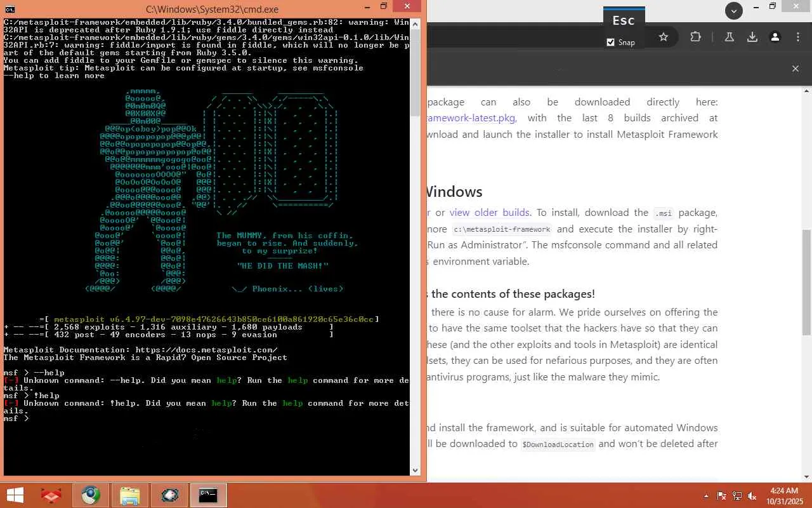Click the 'Metasploit Documentation' URL line

click(x=141, y=350)
